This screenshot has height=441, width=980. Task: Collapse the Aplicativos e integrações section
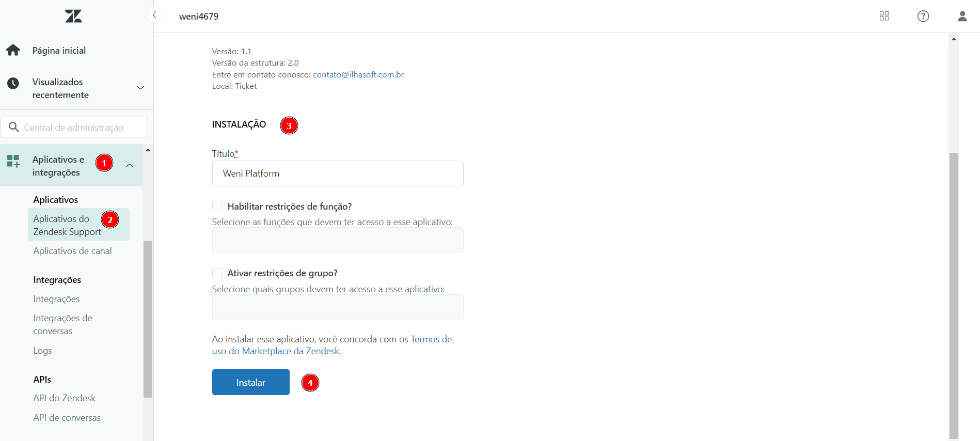(130, 165)
